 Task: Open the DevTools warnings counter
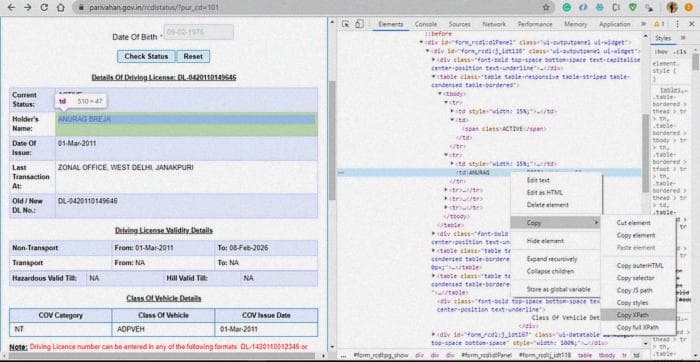[x=659, y=24]
